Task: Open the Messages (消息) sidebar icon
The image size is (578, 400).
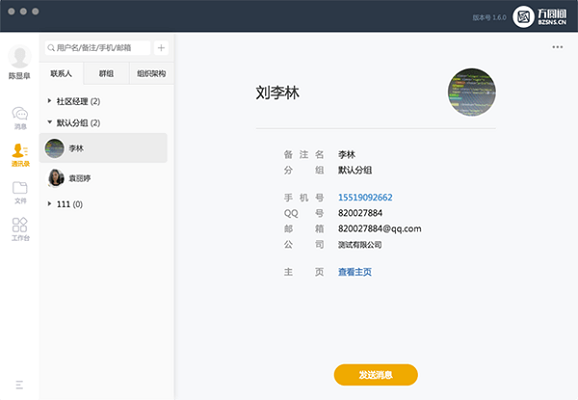Action: 20,118
